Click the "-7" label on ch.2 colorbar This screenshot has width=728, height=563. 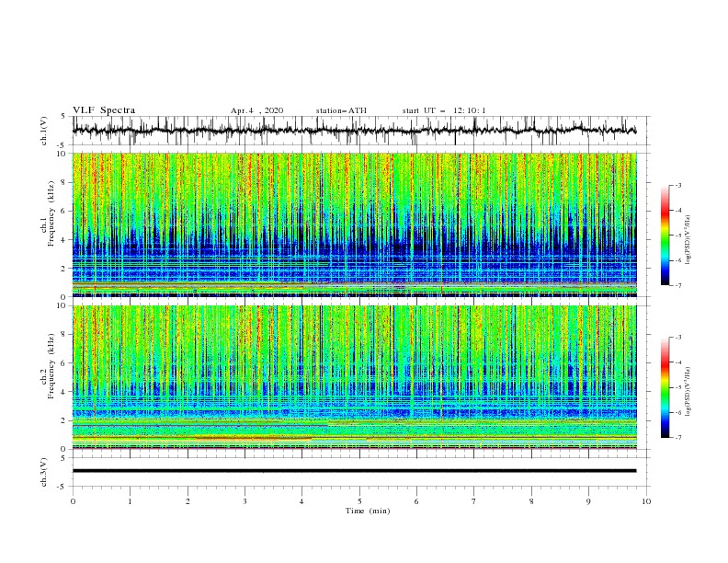678,438
